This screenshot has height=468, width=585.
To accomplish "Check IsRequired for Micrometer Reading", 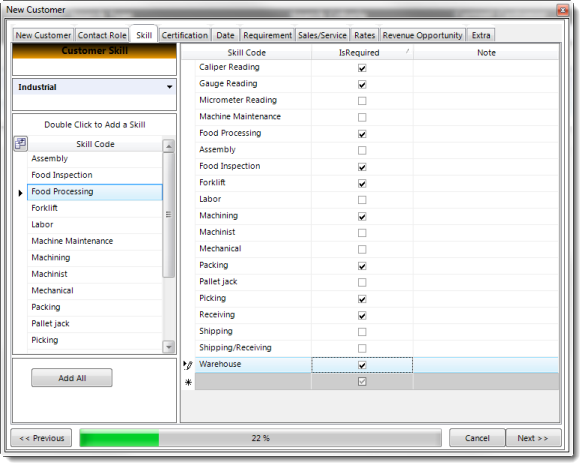I will tap(362, 101).
